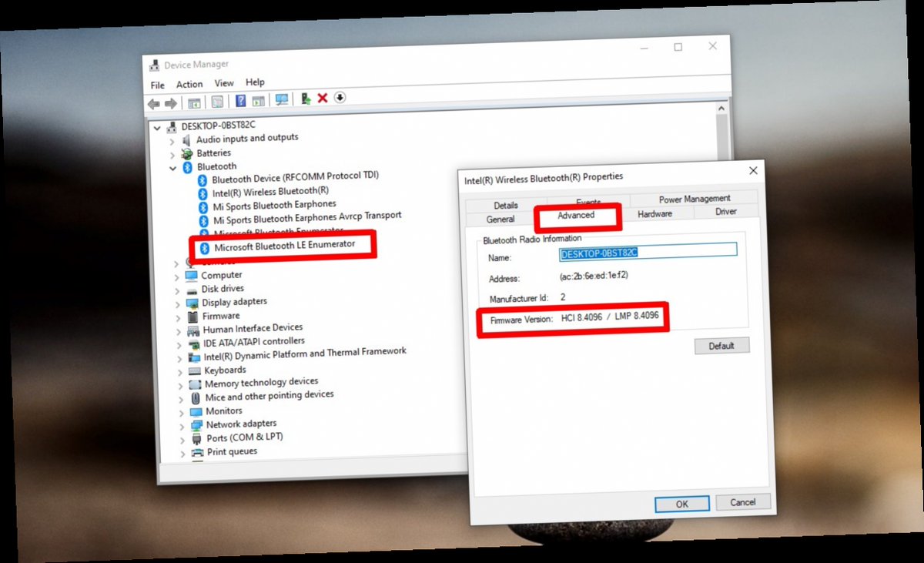Screen dimensions: 924x563
Task: Switch to the Driver tab
Action: 725,212
